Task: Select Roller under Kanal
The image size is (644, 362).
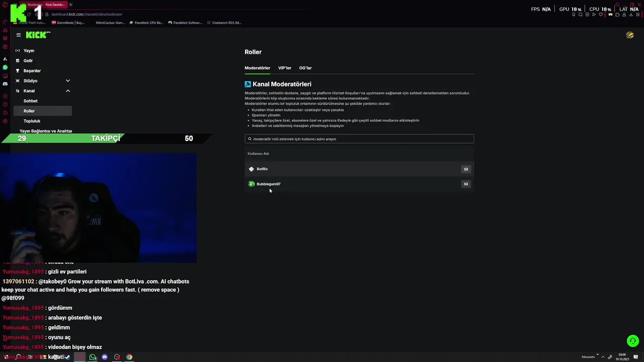Action: tap(43, 111)
